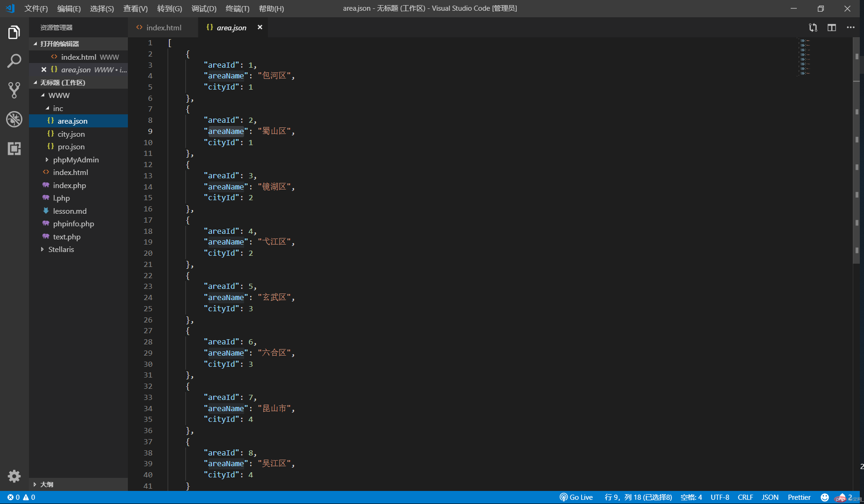This screenshot has width=864, height=504.
Task: Expand the Stellaris folder
Action: click(x=78, y=249)
